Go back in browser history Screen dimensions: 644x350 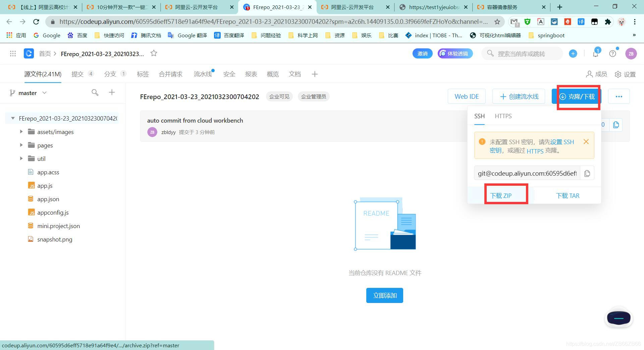9,22
